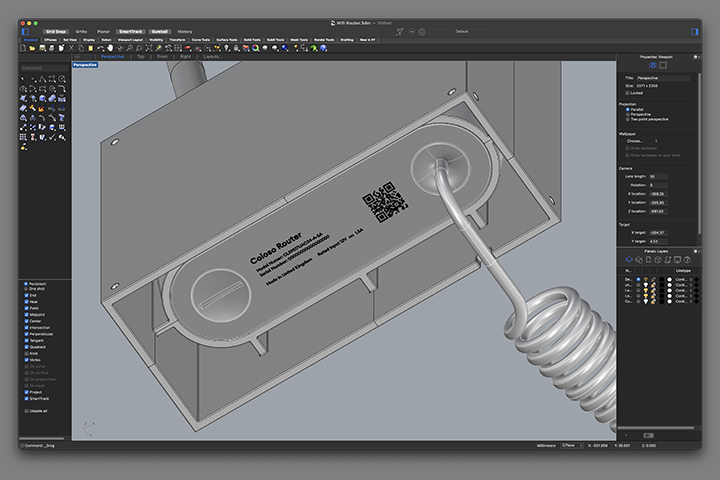720x480 pixels.
Task: Select the Parallel projection radio button
Action: 628,109
